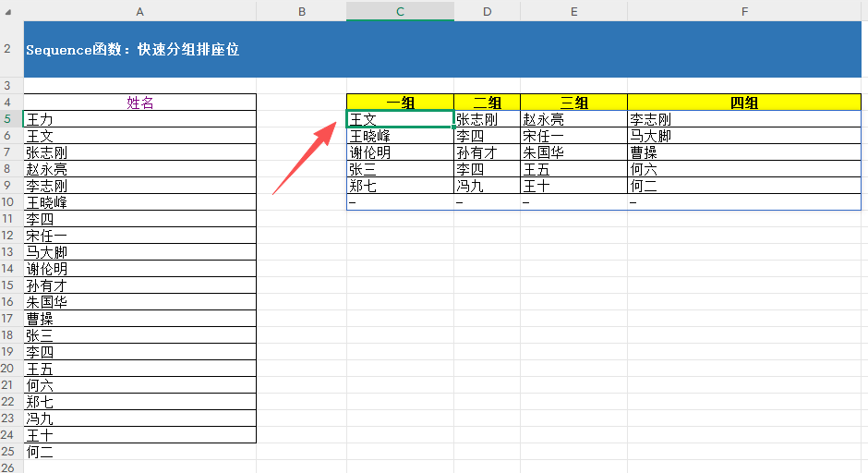Click cell A5 containing 王力
Image resolution: width=868 pixels, height=473 pixels.
[x=140, y=119]
